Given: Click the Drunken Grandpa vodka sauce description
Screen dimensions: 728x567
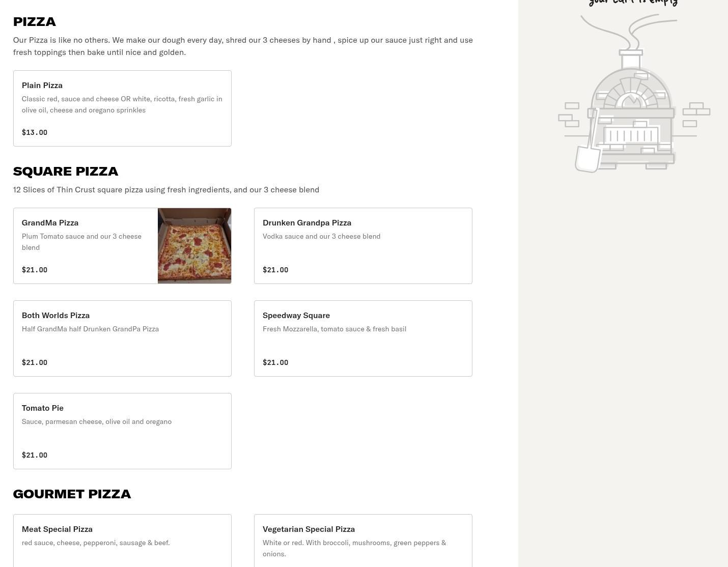Looking at the screenshot, I should click(321, 236).
